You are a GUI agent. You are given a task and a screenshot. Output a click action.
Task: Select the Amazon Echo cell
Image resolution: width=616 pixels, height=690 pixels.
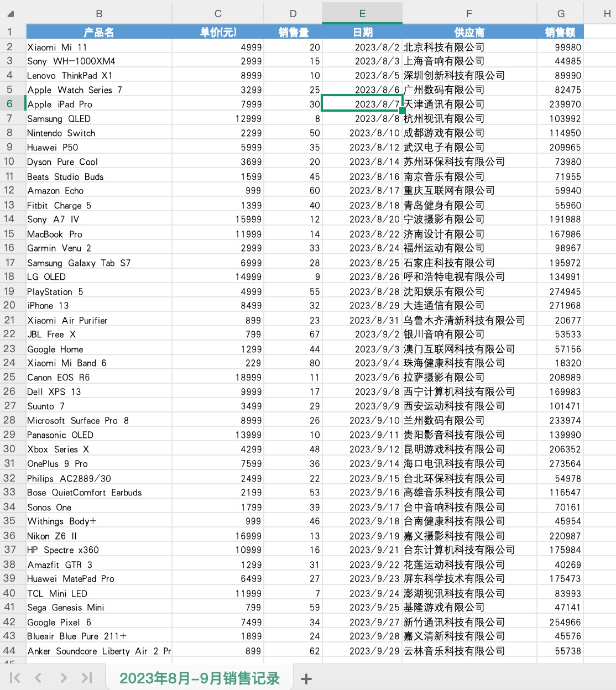point(99,190)
